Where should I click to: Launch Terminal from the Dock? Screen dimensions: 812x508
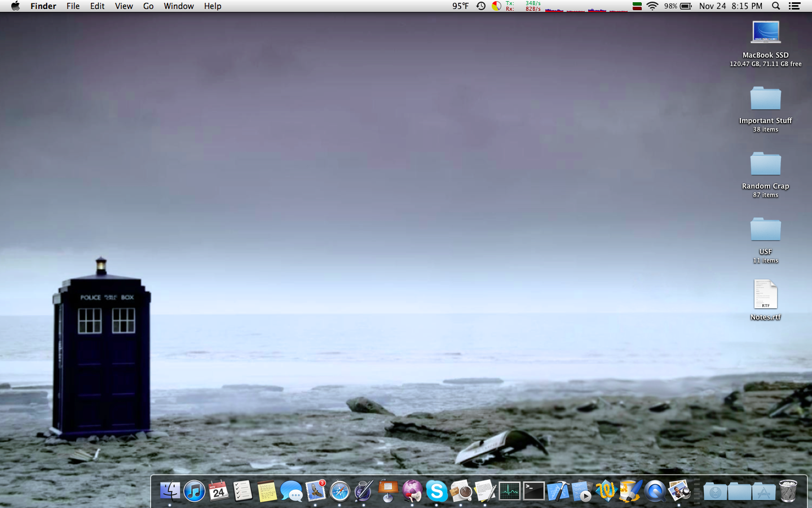[x=533, y=491]
